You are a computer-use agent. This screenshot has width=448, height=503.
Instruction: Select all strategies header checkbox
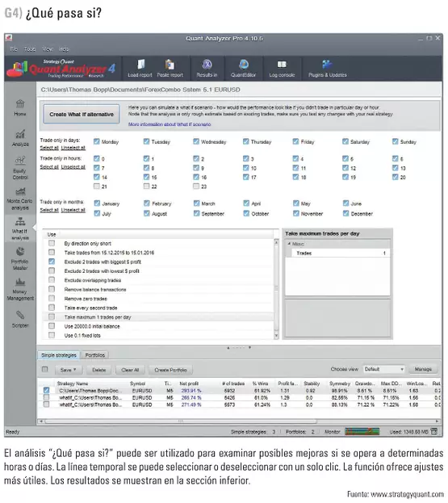point(45,369)
